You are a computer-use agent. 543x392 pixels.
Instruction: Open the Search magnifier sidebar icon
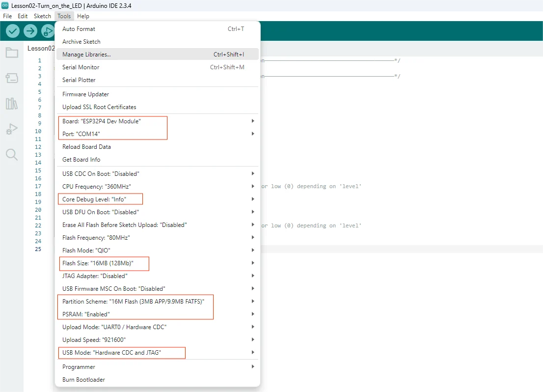click(x=12, y=155)
